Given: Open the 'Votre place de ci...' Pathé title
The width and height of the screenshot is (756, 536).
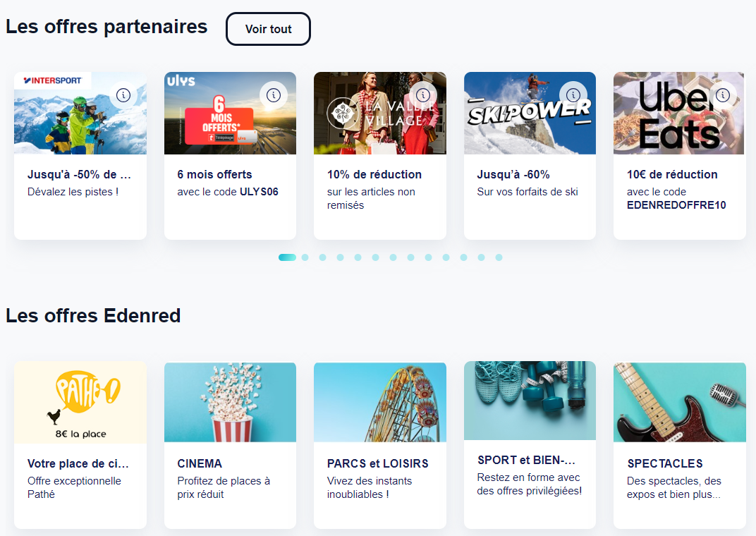Looking at the screenshot, I should pos(78,463).
